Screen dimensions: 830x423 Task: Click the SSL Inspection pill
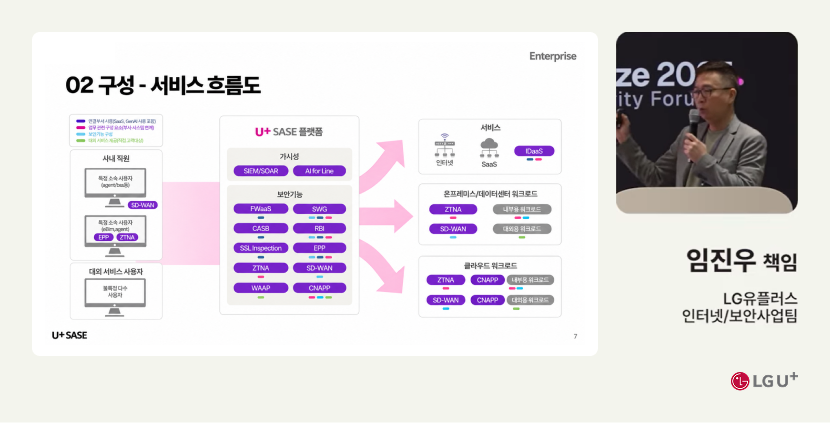tap(261, 248)
